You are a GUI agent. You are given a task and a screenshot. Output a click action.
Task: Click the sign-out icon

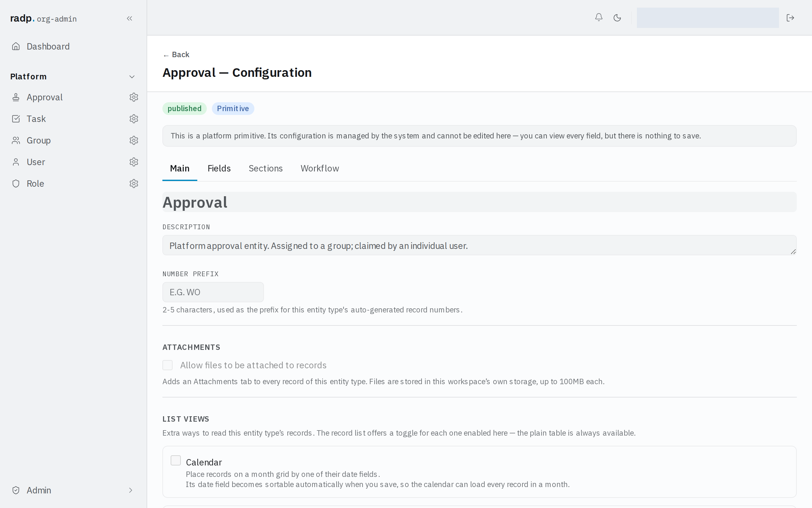tap(790, 17)
